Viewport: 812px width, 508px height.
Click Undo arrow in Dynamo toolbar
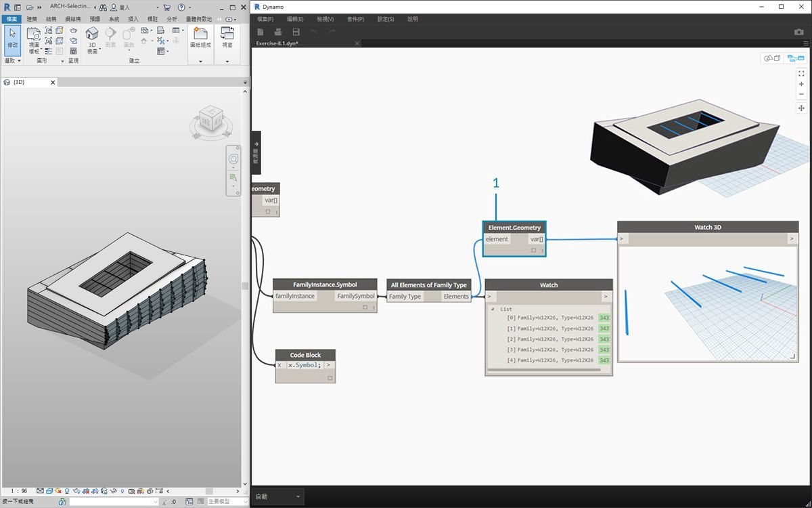click(x=313, y=32)
